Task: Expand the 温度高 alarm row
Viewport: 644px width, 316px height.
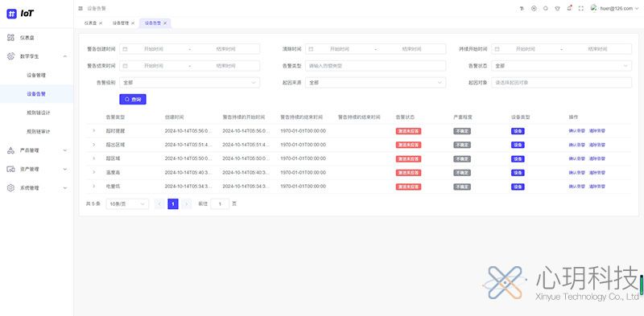Action: 93,172
